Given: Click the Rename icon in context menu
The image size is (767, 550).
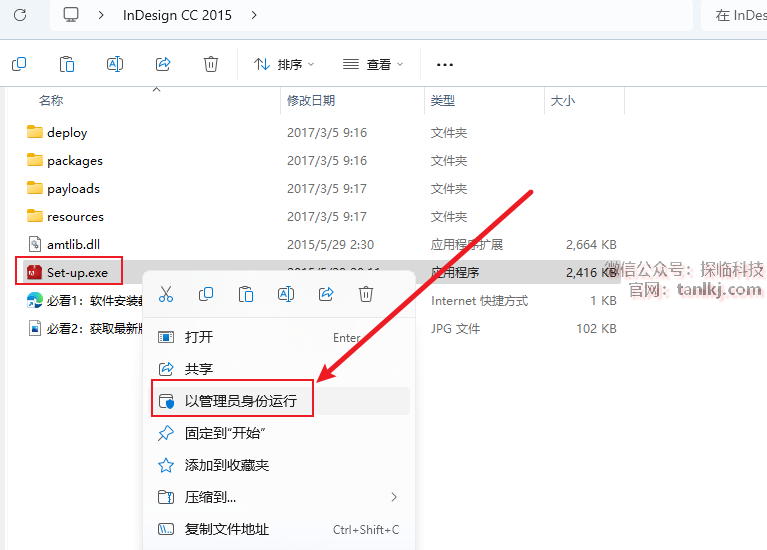Looking at the screenshot, I should tap(286, 294).
